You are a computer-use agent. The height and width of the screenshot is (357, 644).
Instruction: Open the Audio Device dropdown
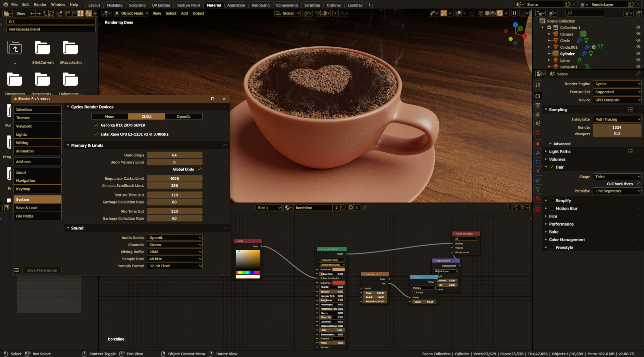tap(174, 237)
